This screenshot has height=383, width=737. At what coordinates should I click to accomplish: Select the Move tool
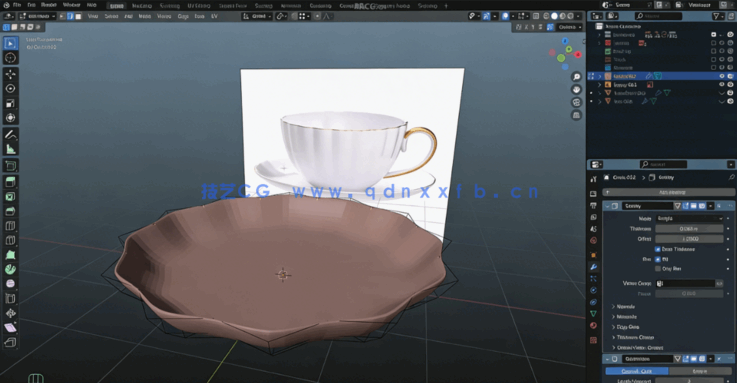[x=10, y=74]
